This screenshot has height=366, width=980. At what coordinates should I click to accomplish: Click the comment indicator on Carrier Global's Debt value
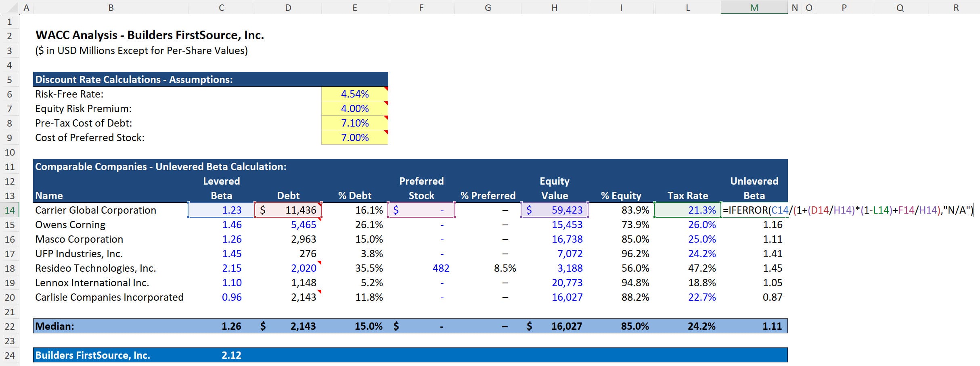coord(318,204)
